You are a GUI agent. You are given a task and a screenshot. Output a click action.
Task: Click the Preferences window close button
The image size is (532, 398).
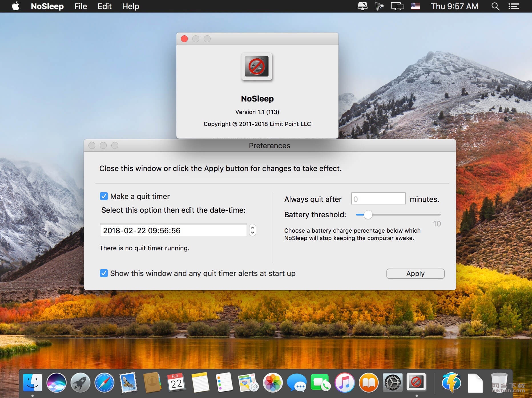[92, 145]
